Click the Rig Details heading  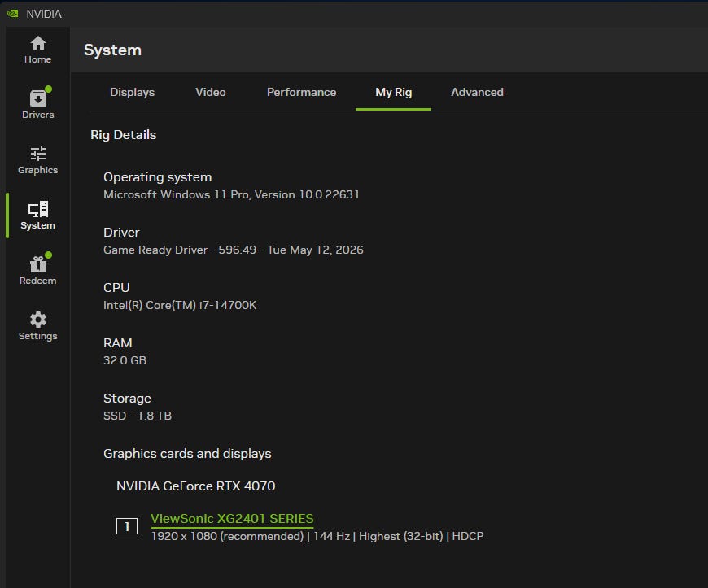(x=123, y=134)
